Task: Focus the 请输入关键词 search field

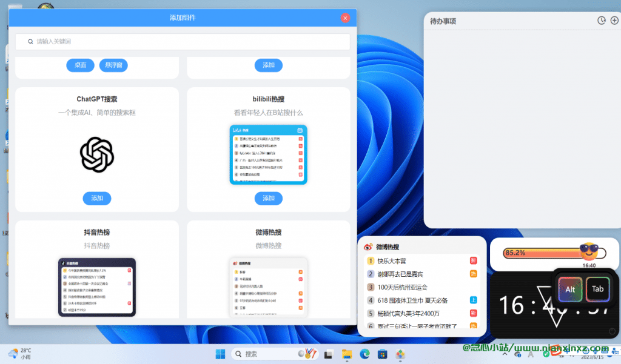Action: [x=183, y=42]
